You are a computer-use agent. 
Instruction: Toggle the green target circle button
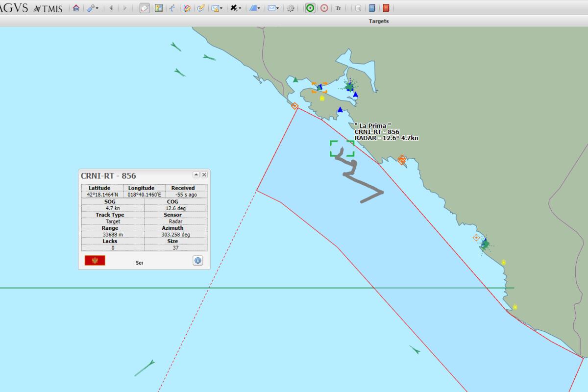[310, 8]
